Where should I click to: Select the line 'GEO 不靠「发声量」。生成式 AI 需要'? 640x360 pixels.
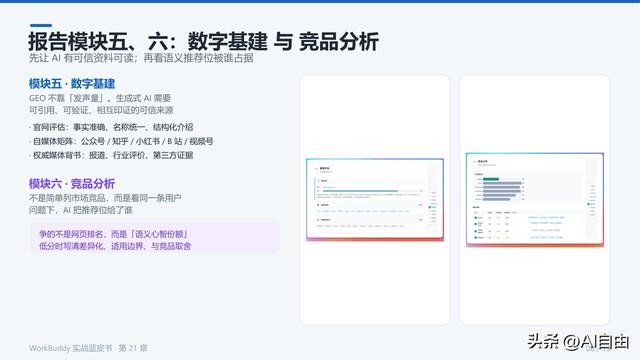pyautogui.click(x=100, y=98)
